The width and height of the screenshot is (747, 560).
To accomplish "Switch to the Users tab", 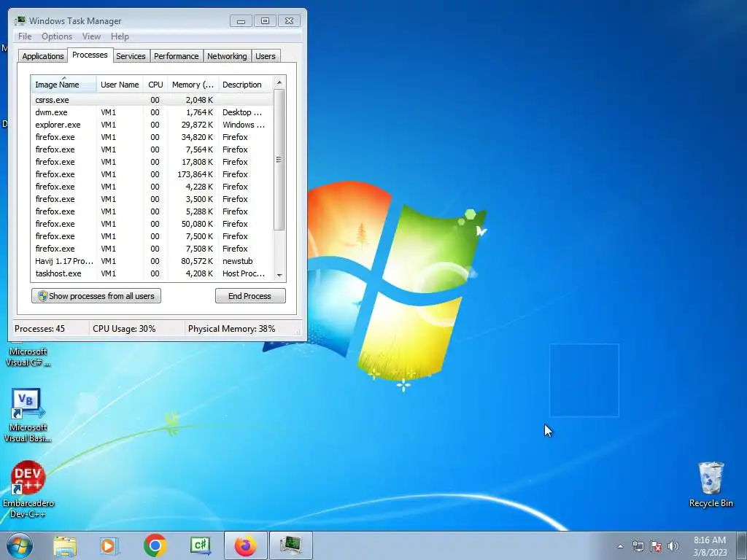I will (x=266, y=55).
